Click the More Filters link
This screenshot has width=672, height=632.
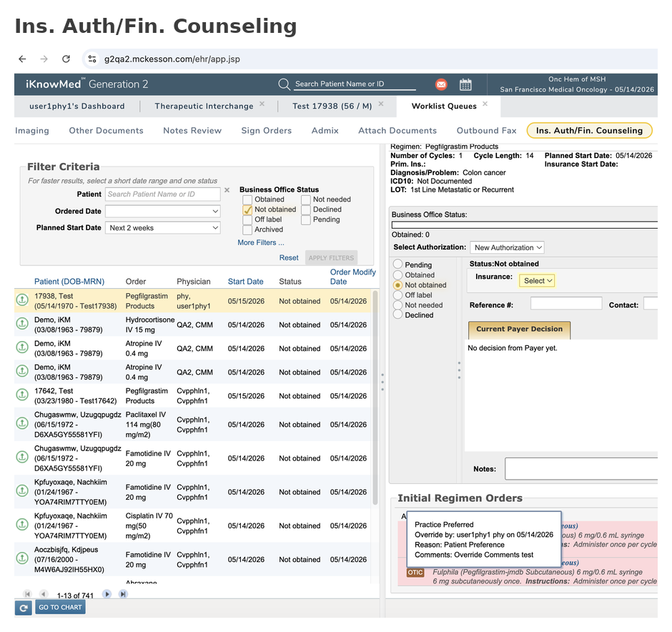(260, 242)
